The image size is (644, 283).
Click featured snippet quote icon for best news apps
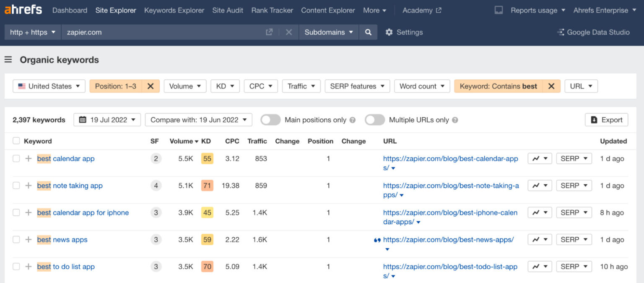pyautogui.click(x=377, y=240)
